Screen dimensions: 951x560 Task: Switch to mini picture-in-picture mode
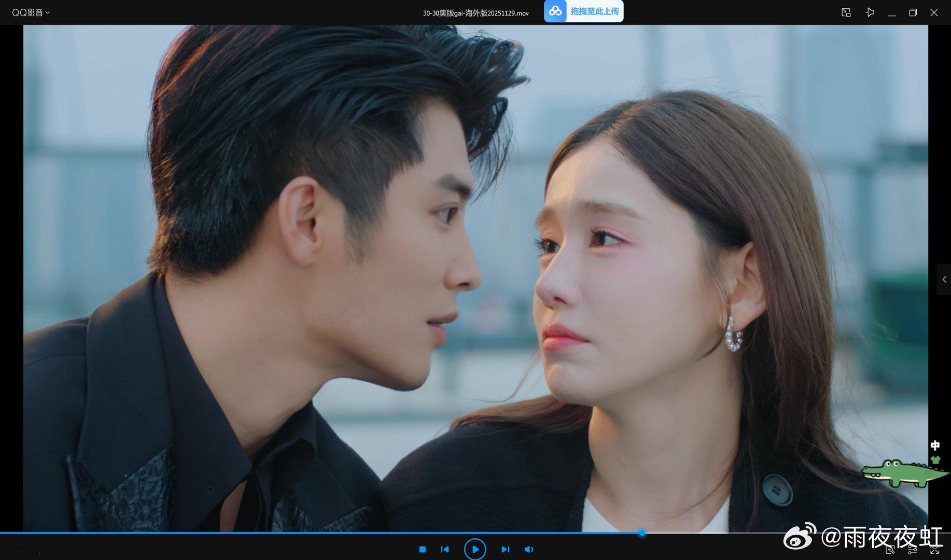846,12
